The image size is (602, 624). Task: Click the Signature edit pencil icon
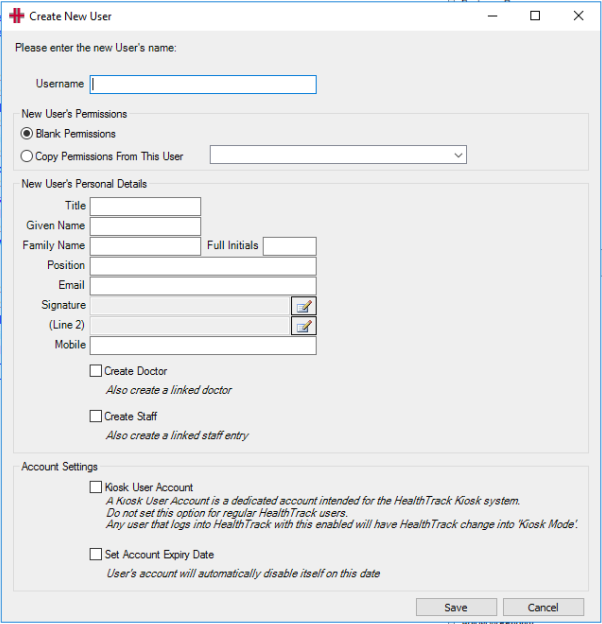[304, 306]
